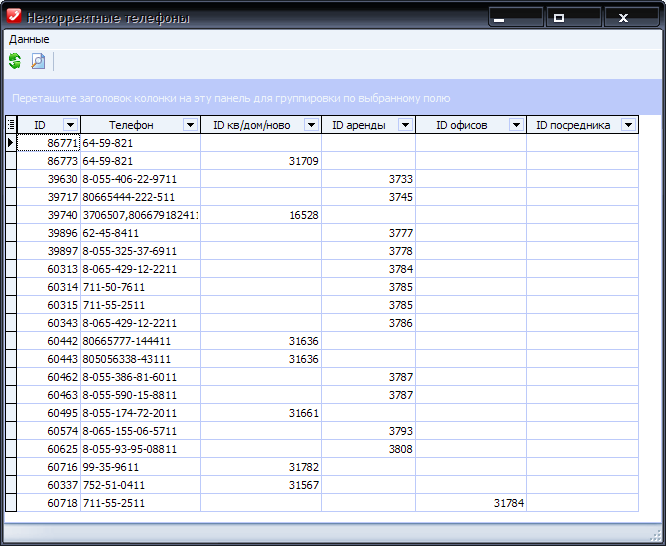Click the app logo in title bar
Viewport: 666px width, 546px height.
(13, 17)
